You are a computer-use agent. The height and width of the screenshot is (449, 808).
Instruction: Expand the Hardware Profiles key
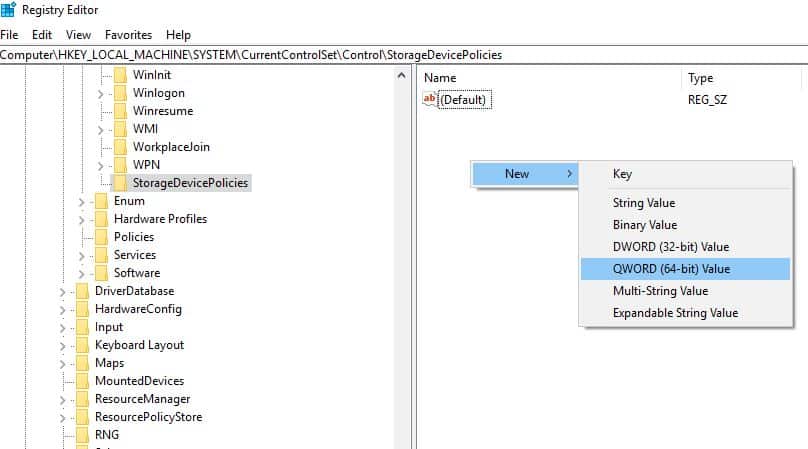tap(81, 220)
